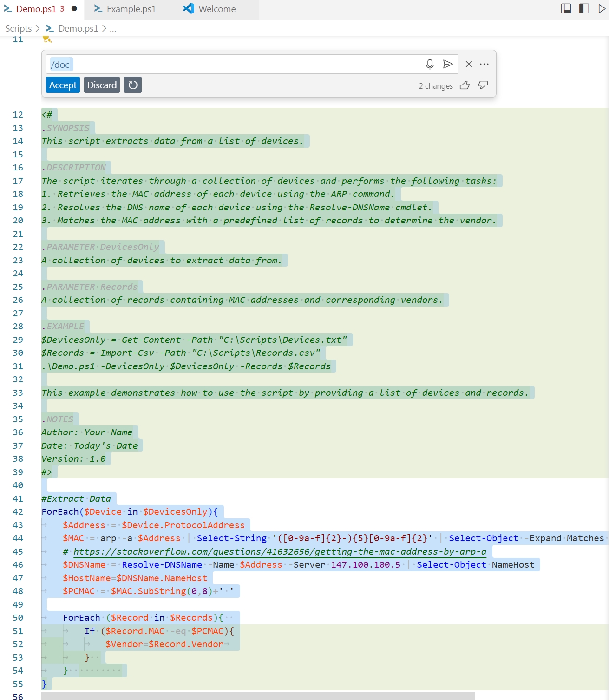Open the more actions menu in the chat widget

point(484,64)
